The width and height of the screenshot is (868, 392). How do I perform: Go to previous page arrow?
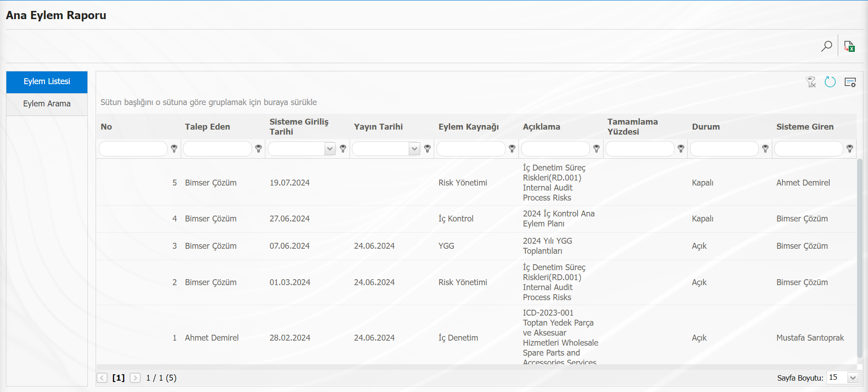tap(102, 378)
